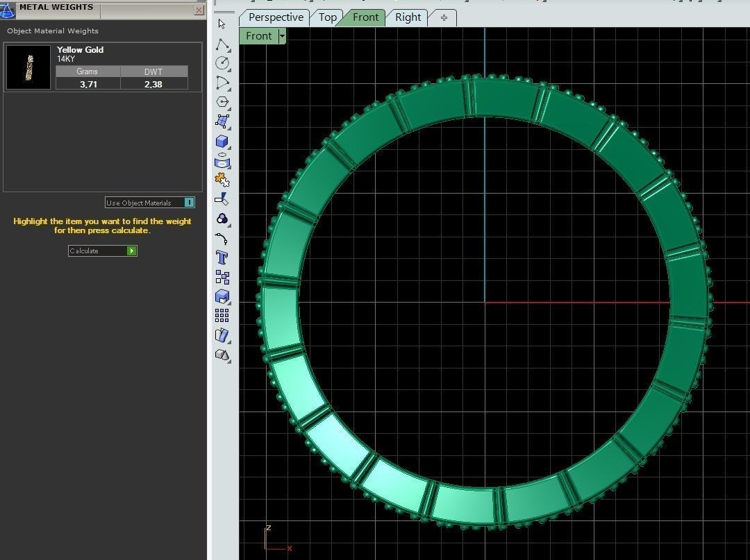Click the group objects icon
The height and width of the screenshot is (560, 750).
click(x=222, y=277)
